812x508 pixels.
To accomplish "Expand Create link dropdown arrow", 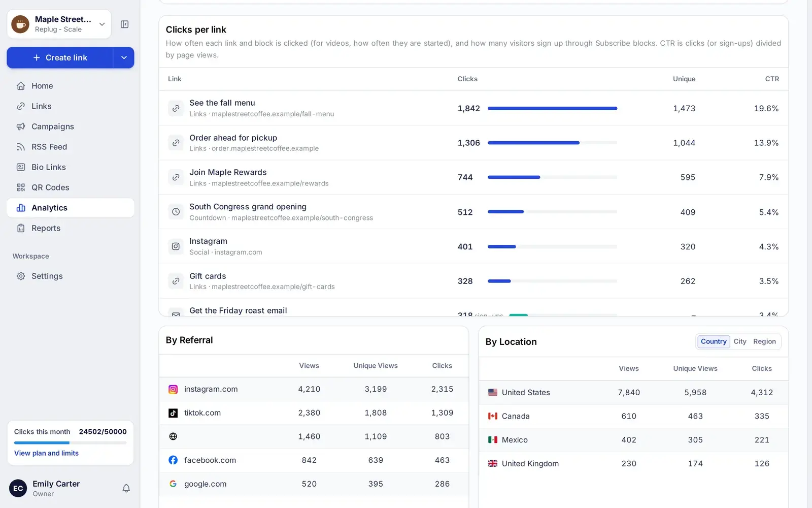I will (124, 57).
